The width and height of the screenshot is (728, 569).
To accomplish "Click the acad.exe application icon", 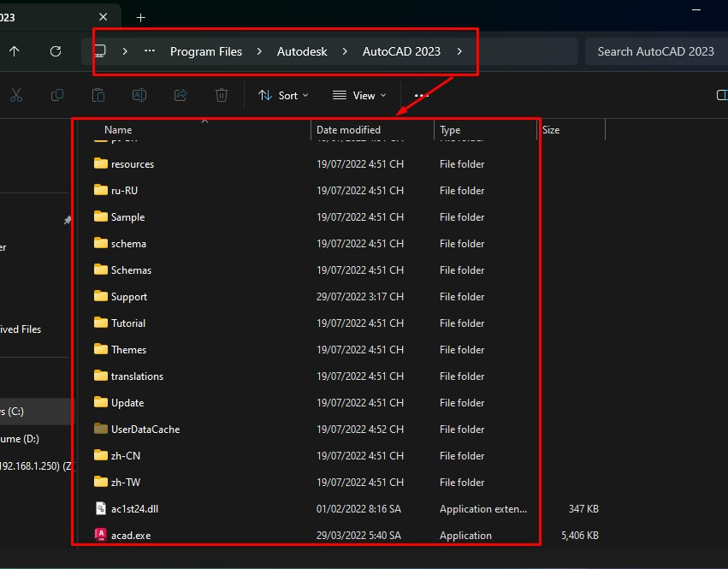I will pyautogui.click(x=101, y=535).
